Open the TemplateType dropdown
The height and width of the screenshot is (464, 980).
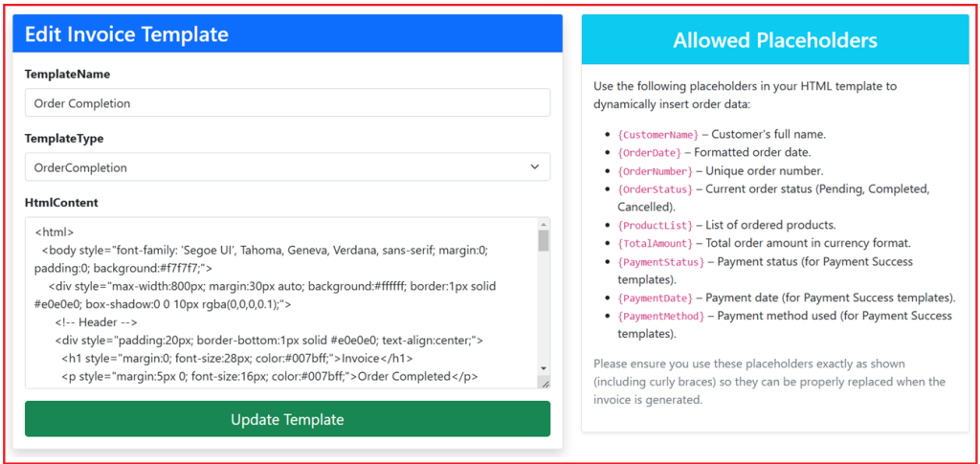pos(287,167)
